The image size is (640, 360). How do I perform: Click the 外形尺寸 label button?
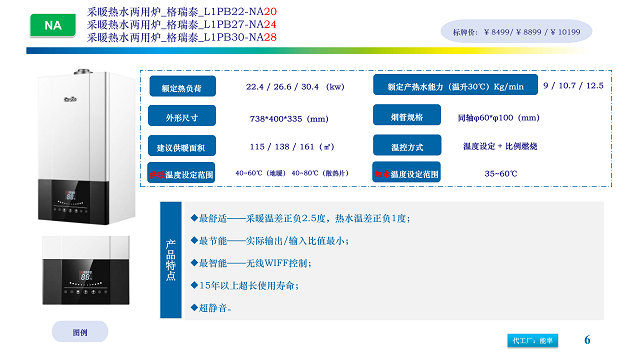click(x=182, y=116)
